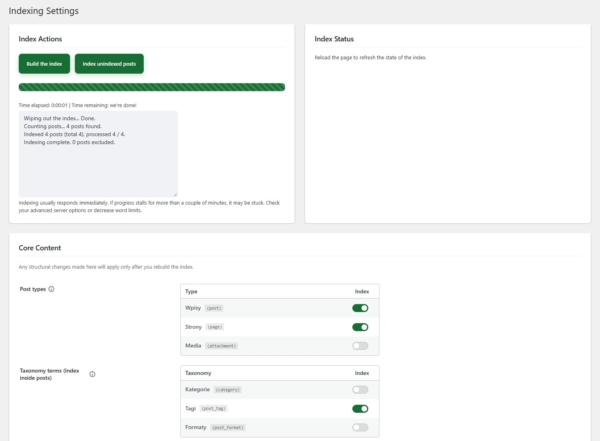This screenshot has height=441, width=600.
Task: Click the Build the index button
Action: pos(44,64)
